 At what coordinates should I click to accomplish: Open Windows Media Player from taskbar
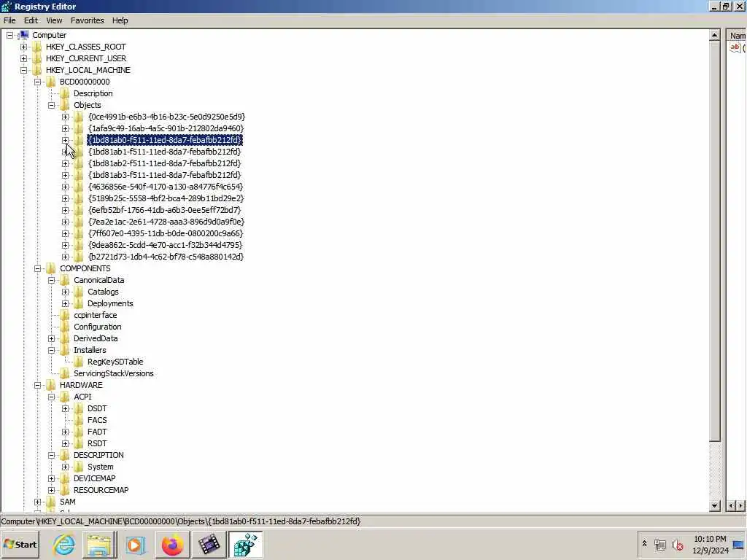[x=135, y=544]
